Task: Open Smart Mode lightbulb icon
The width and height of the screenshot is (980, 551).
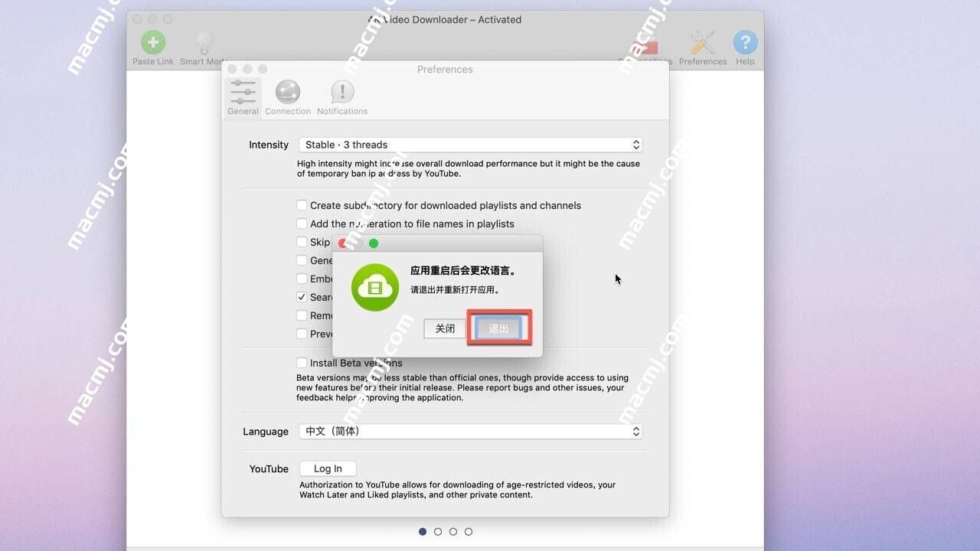Action: tap(204, 43)
